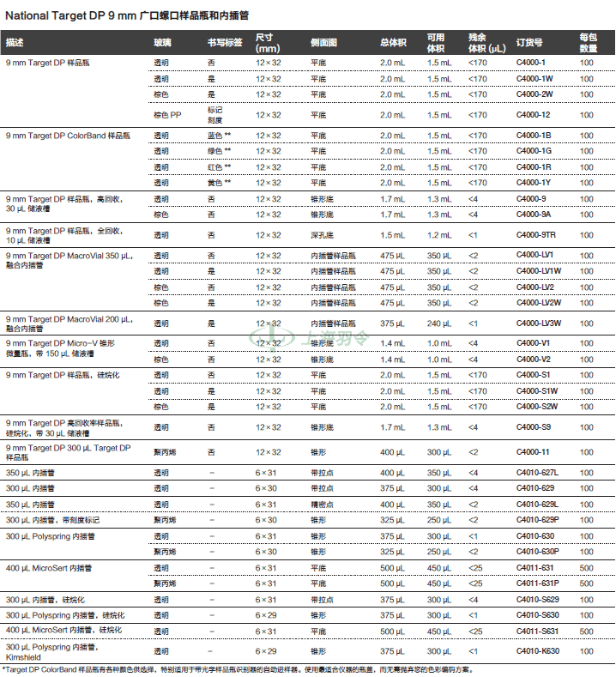
Task: Select the 9 mm Target DP ColorBand 样品瓶 row
Action: (x=308, y=159)
